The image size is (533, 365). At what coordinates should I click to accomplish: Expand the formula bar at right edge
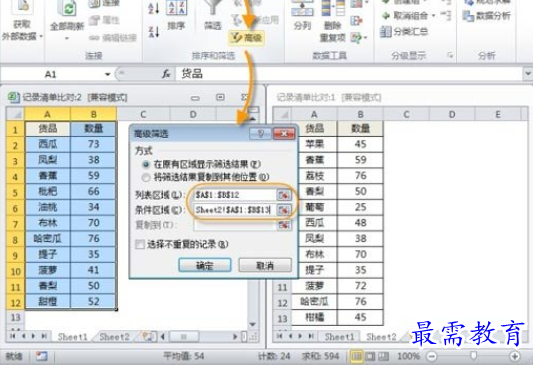(528, 73)
